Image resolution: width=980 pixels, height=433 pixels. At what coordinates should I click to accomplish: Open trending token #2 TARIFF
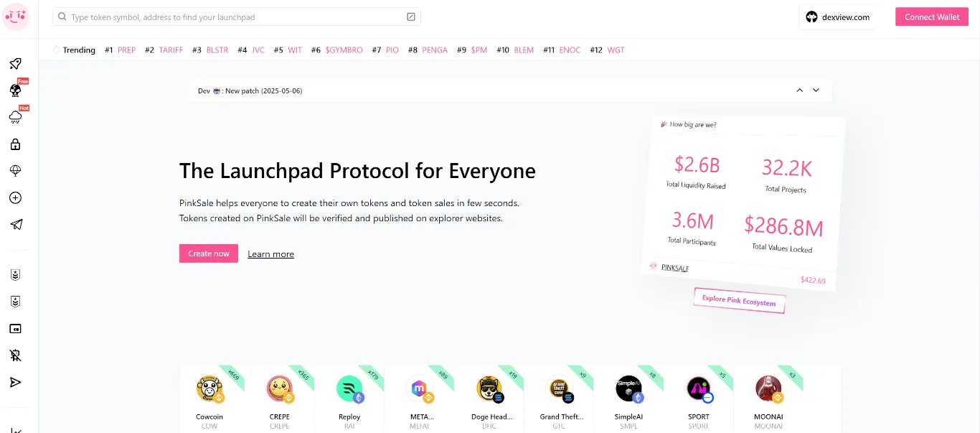coord(164,50)
